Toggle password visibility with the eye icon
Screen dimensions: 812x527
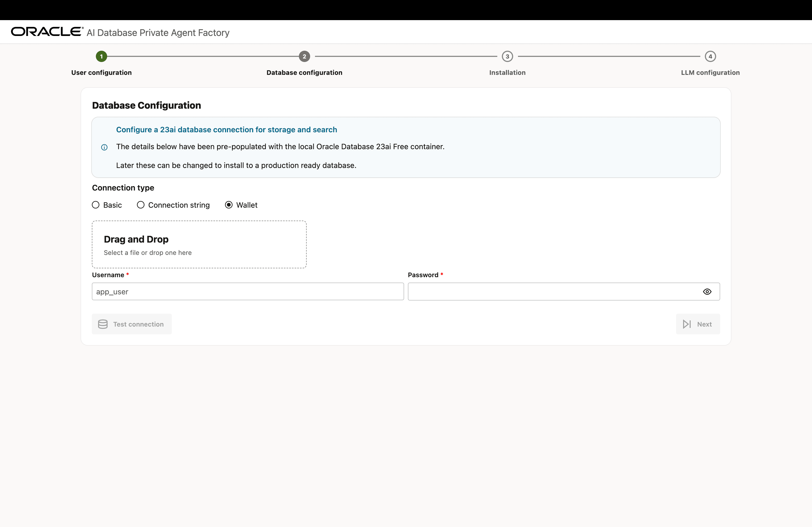[707, 291]
